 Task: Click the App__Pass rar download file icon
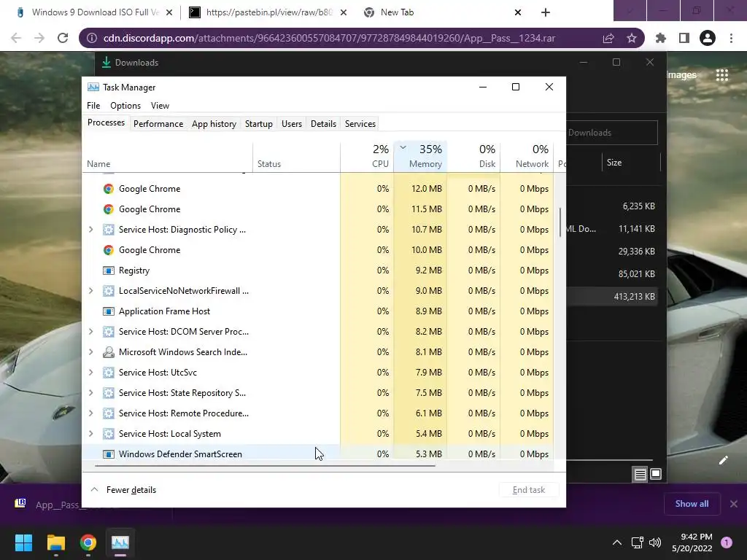(20, 503)
